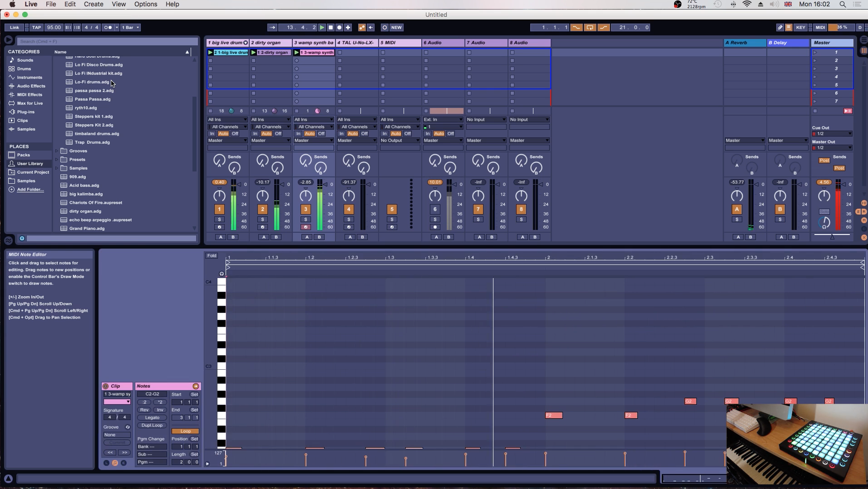Toggle the metronome button
Image resolution: width=868 pixels, height=489 pixels.
tap(108, 27)
